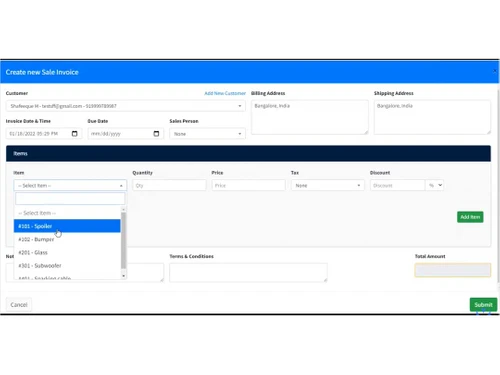Image resolution: width=500 pixels, height=375 pixels.
Task: Click the item list scrollbar thumb
Action: click(x=124, y=240)
